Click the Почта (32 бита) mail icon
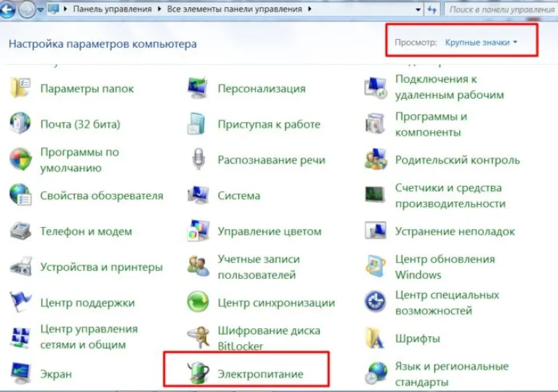Image resolution: width=558 pixels, height=392 pixels. click(20, 123)
